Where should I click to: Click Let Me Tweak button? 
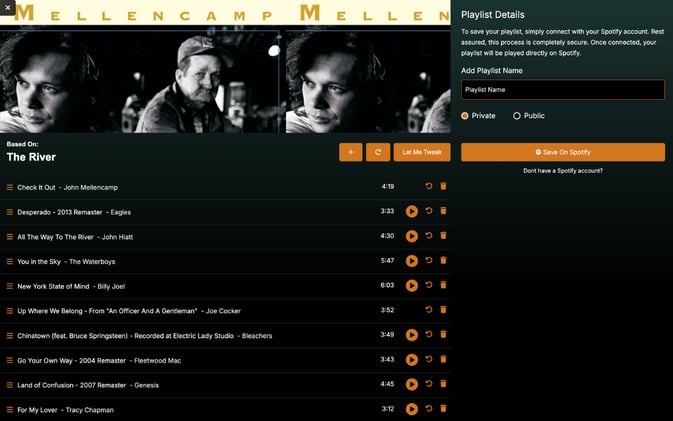[422, 152]
